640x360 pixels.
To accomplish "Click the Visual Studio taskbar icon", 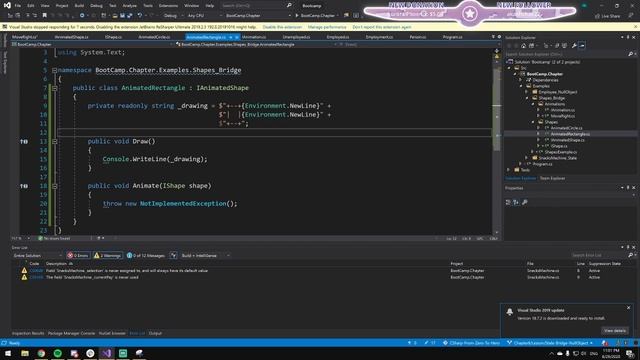I will tap(107, 353).
